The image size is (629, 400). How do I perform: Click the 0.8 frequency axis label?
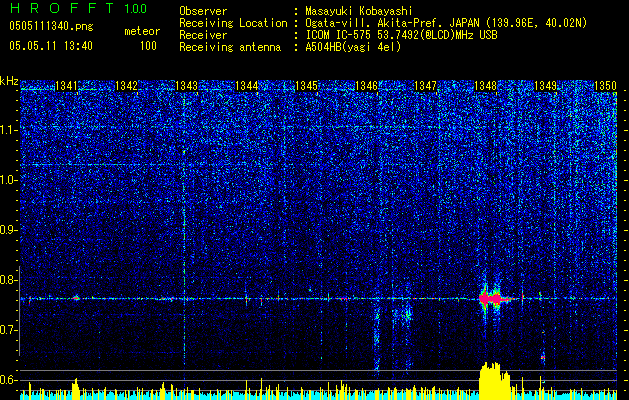click(9, 280)
